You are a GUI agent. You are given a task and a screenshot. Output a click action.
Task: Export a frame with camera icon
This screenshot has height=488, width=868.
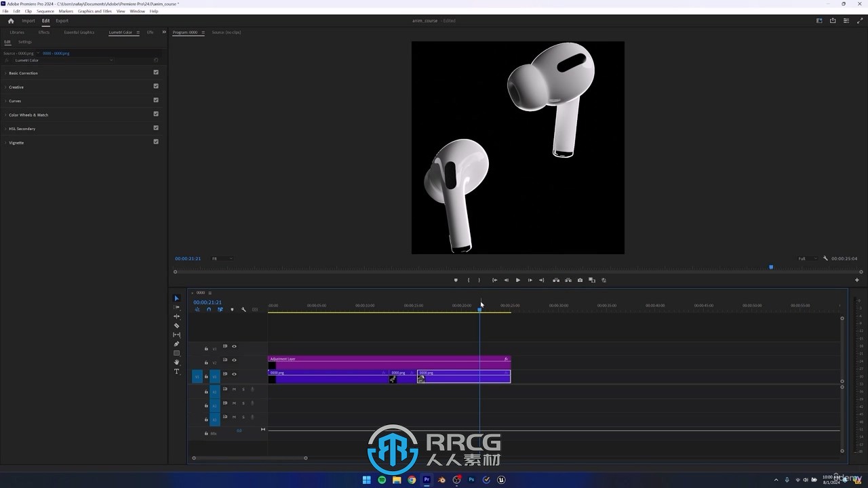(x=580, y=280)
